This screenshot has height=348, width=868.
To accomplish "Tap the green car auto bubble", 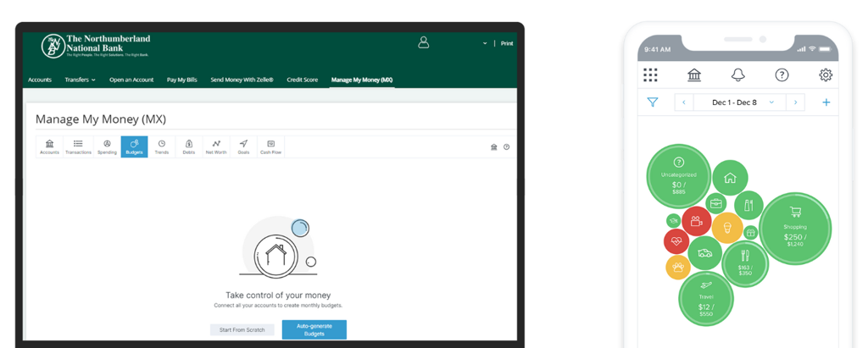I will point(704,253).
